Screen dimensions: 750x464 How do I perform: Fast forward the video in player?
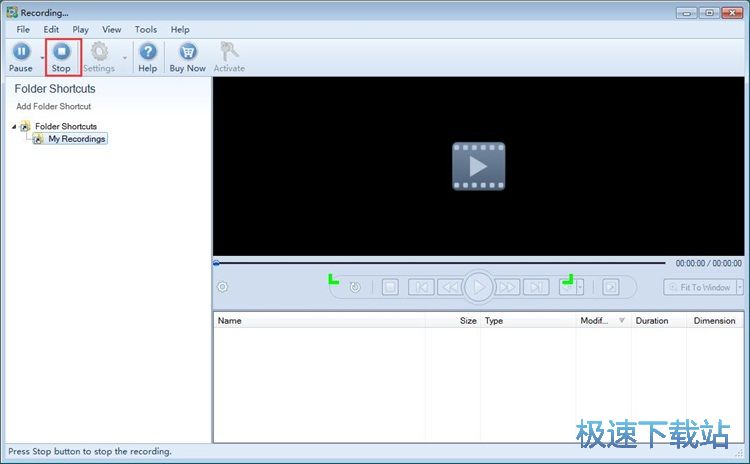(507, 287)
